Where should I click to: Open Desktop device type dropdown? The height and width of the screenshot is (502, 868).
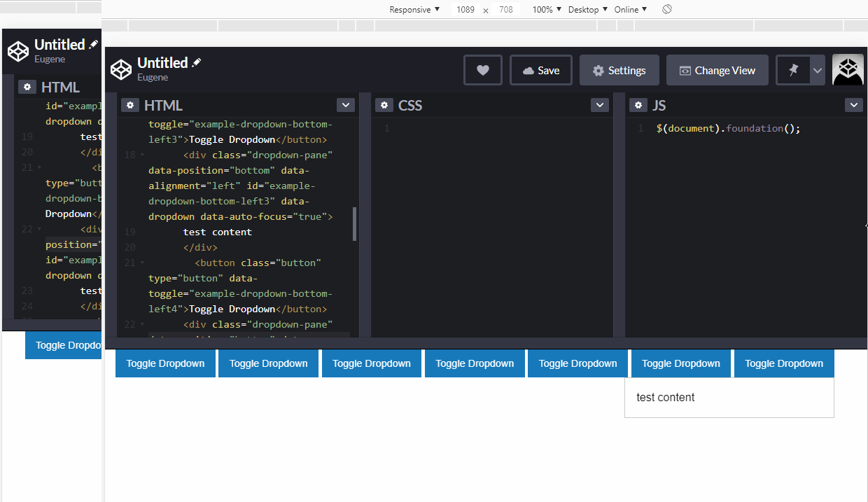588,9
